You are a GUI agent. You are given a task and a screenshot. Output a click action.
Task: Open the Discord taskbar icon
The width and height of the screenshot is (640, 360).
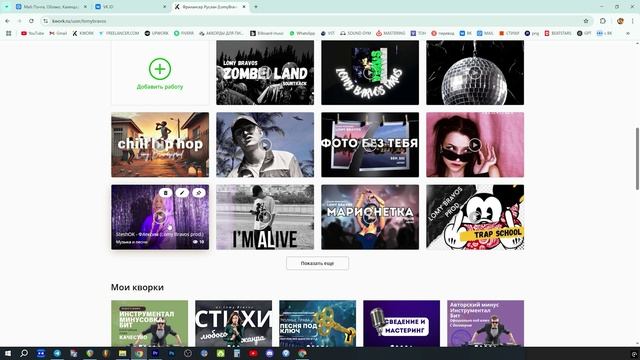[269, 353]
